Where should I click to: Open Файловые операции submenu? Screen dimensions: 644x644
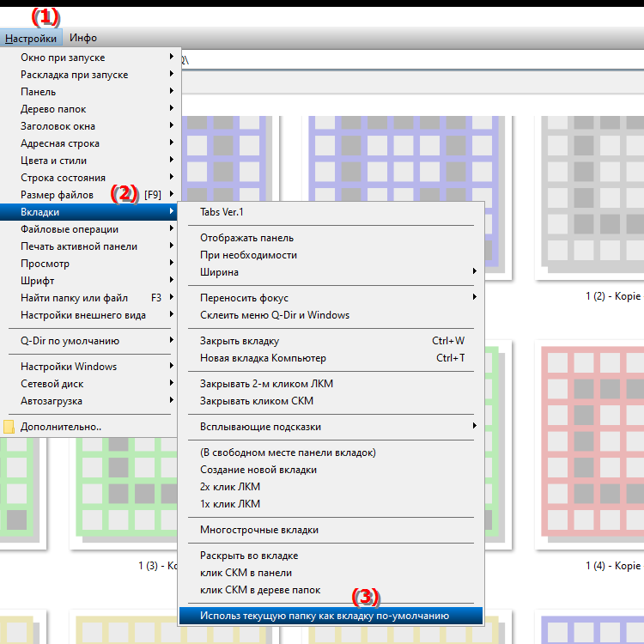88,229
